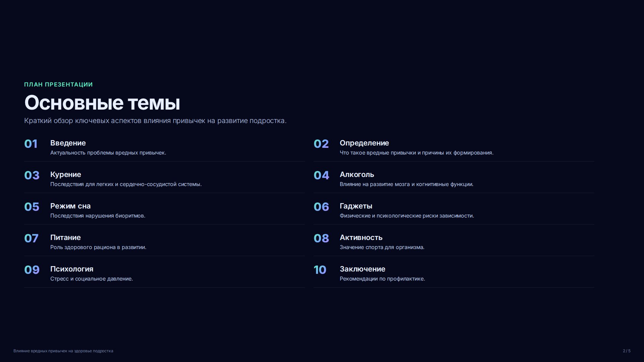Click the number 01 marker
This screenshot has width=644, height=362.
pyautogui.click(x=31, y=144)
